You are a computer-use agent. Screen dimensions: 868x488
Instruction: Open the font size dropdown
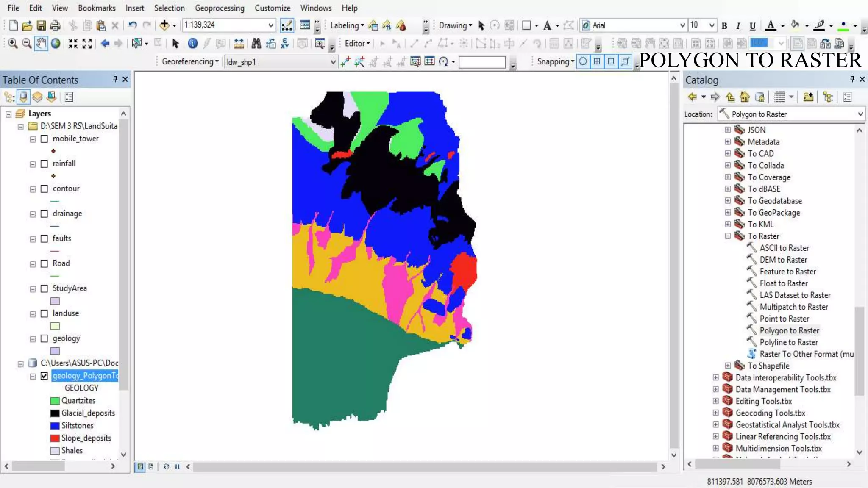712,25
